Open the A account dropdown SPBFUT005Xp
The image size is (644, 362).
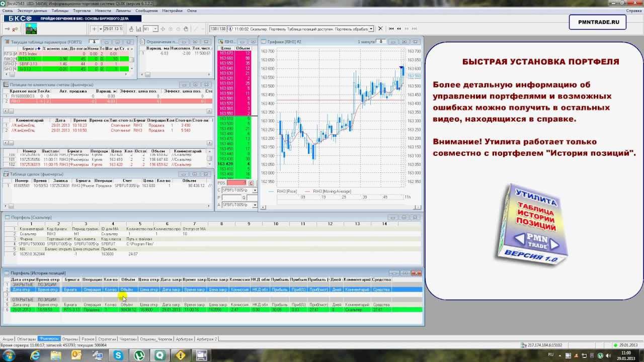(x=255, y=205)
